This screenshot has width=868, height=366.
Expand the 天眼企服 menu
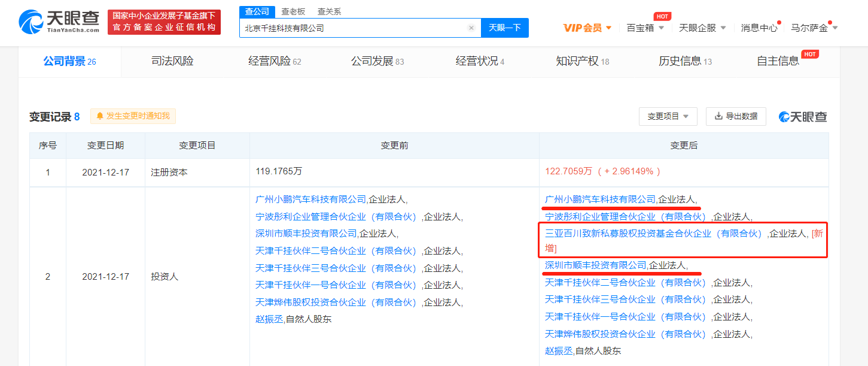point(702,28)
